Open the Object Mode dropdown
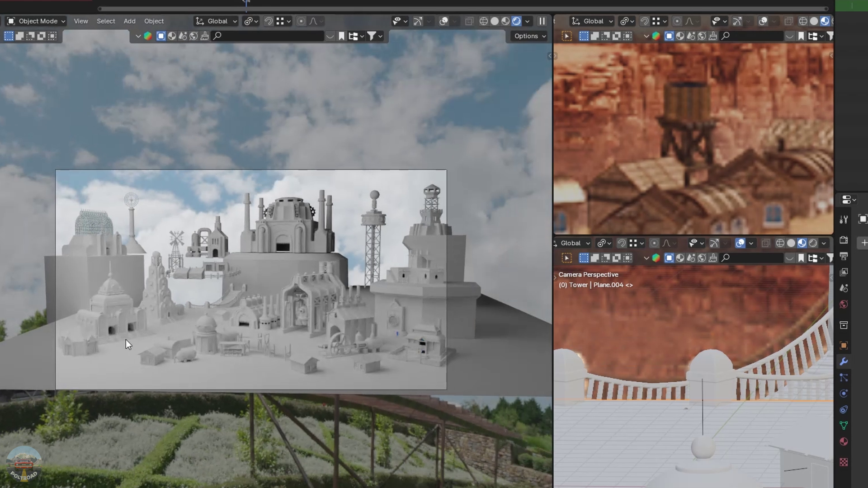 click(x=36, y=21)
